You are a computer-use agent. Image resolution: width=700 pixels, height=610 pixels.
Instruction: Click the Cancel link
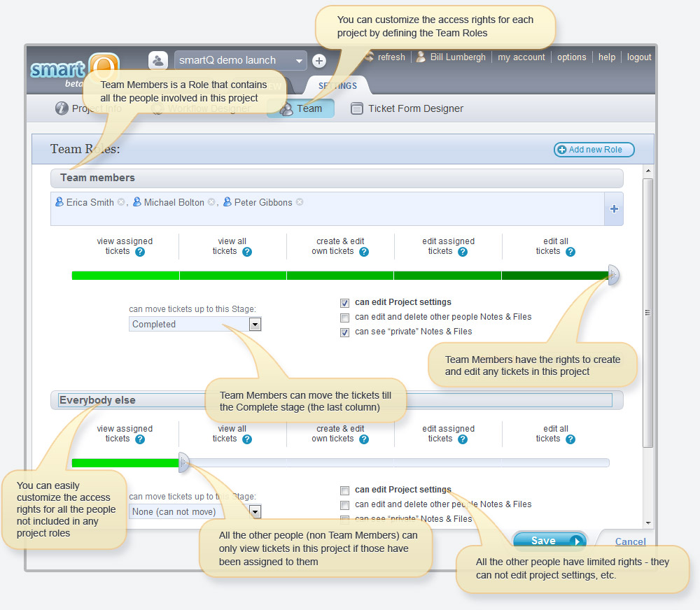pos(630,541)
